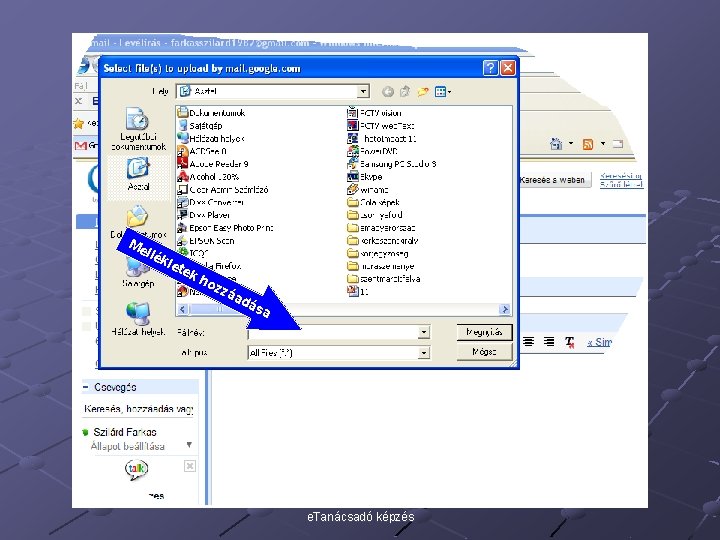Click the Szilárd Farkas chat contact
720x540 pixels.
pos(125,432)
